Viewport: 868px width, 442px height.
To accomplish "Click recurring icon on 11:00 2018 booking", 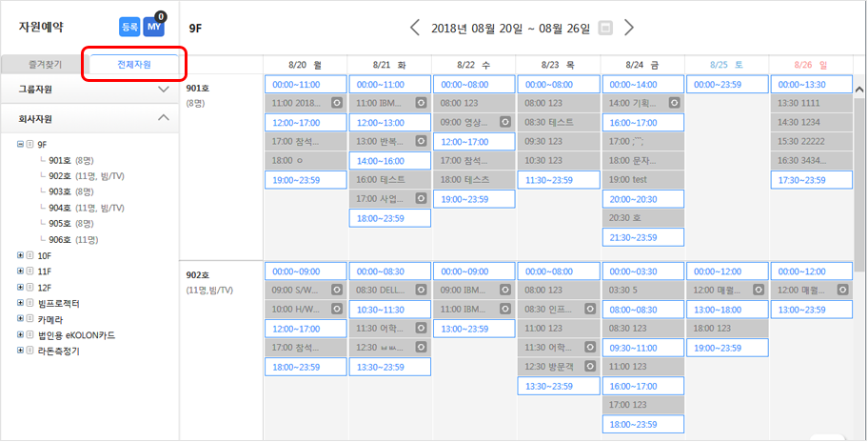I will pos(336,103).
